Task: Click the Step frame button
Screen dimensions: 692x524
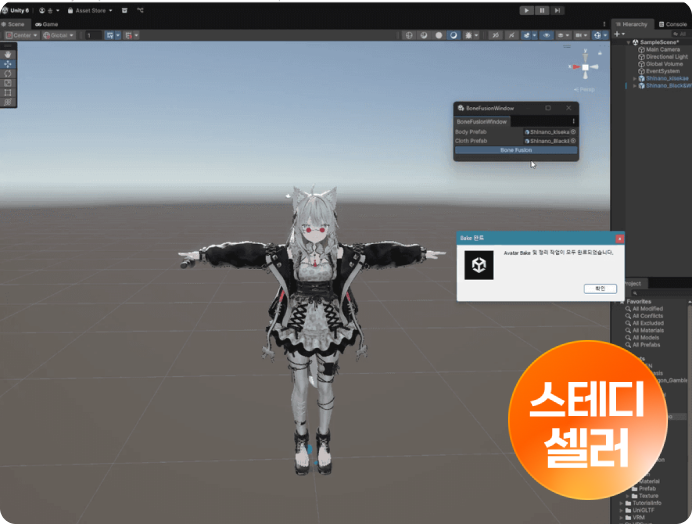Action: [556, 10]
